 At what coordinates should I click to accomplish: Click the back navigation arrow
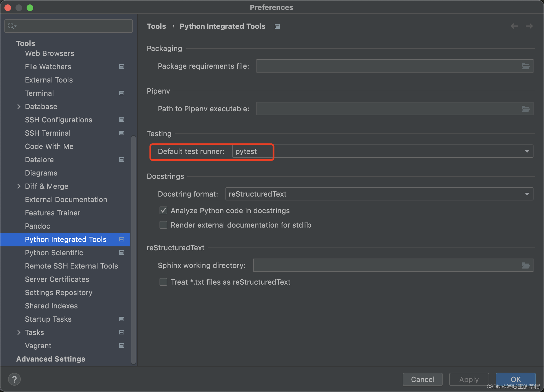(514, 26)
